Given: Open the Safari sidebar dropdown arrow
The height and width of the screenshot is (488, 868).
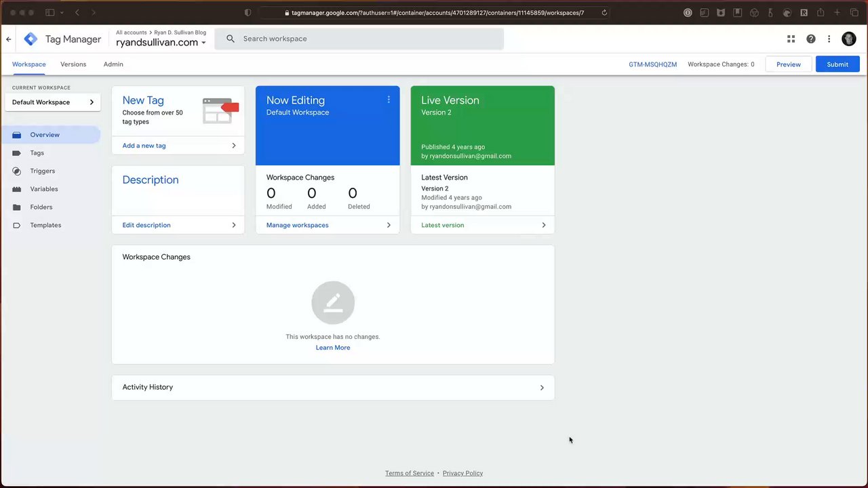Looking at the screenshot, I should pos(62,12).
